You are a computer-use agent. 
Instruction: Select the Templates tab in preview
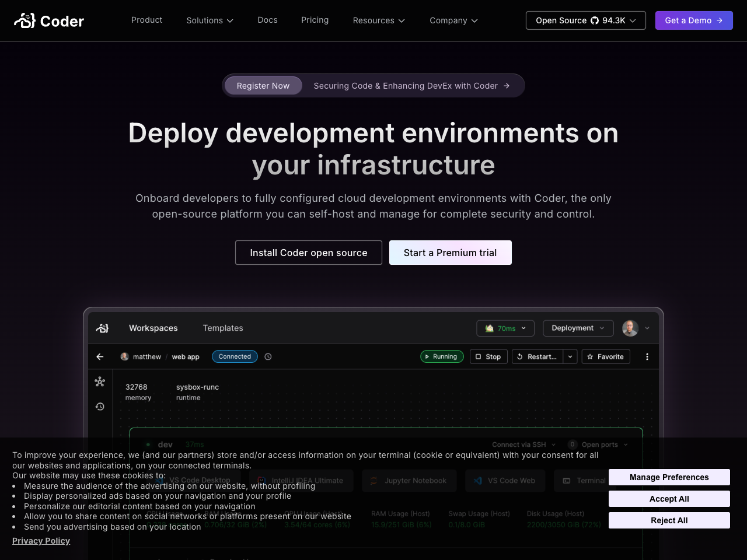223,328
